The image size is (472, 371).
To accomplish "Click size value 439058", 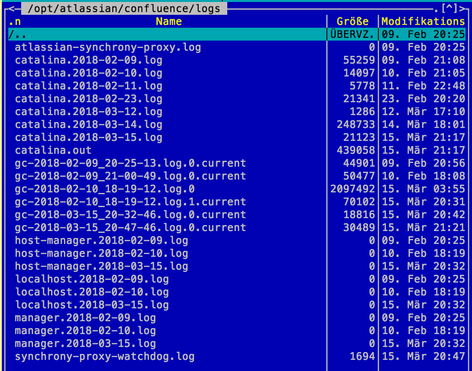I will coord(356,150).
